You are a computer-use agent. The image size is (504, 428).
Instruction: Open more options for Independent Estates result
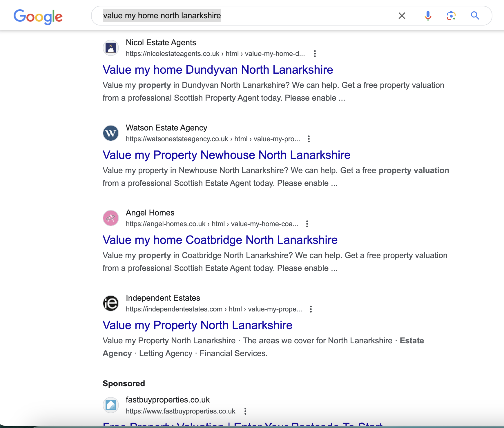point(311,309)
